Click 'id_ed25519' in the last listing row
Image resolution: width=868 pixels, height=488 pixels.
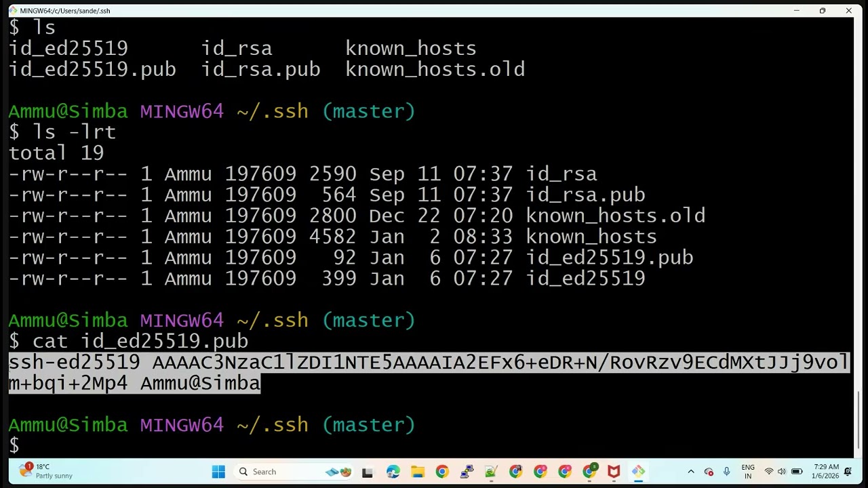(x=585, y=279)
